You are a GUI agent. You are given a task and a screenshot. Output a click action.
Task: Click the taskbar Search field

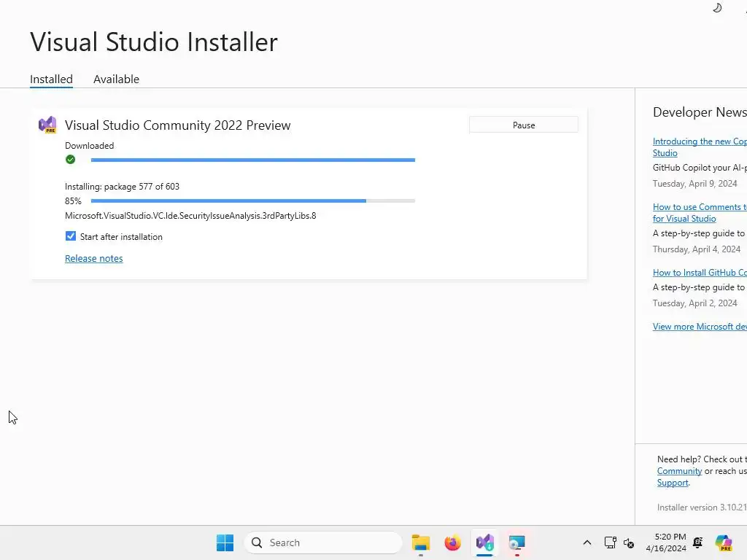pyautogui.click(x=323, y=542)
